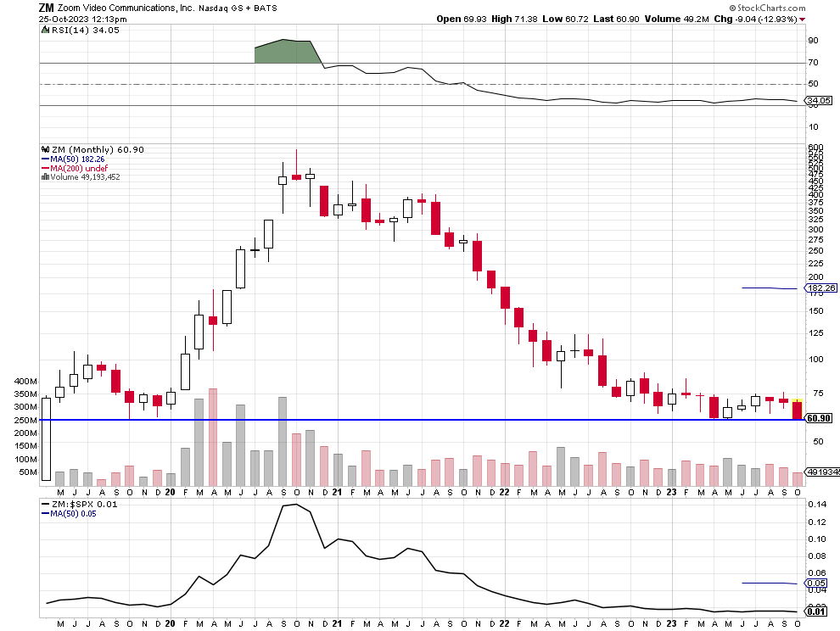Click the RSI value label 34.05
This screenshot has width=840, height=631.
pos(820,101)
